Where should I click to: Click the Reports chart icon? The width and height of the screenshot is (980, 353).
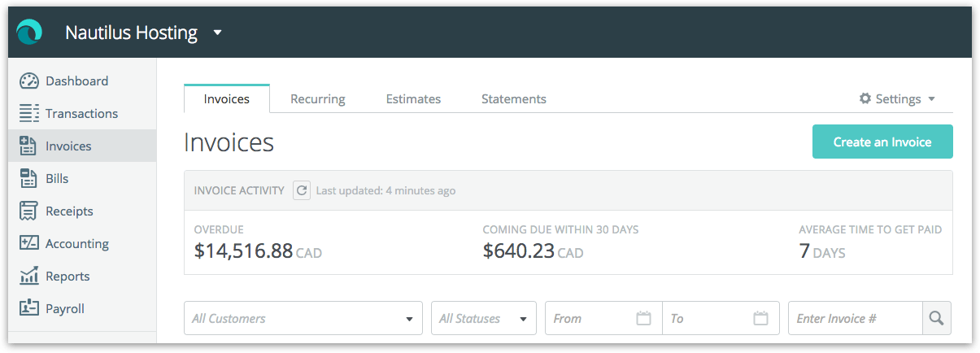pyautogui.click(x=29, y=276)
